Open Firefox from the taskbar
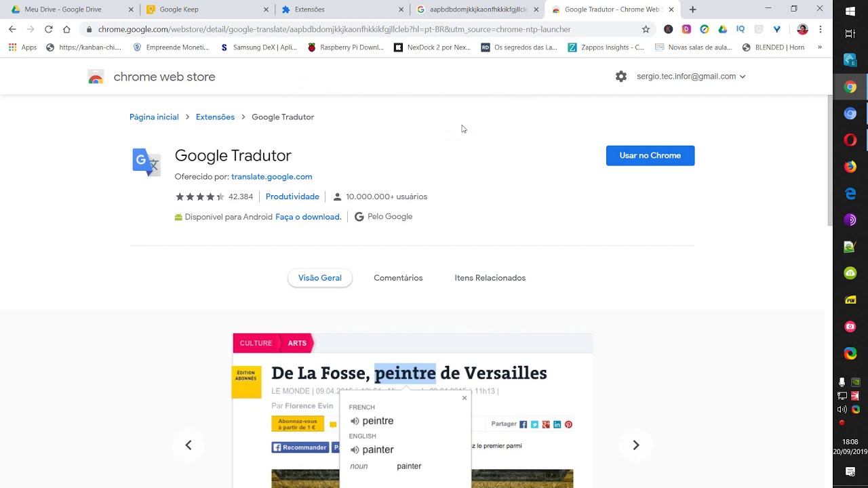This screenshot has height=488, width=868. (x=850, y=167)
